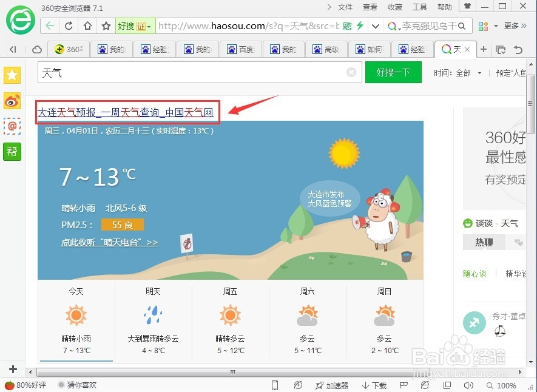Bookmark this page with the star icon
Image resolution: width=537 pixels, height=392 pixels.
(106, 26)
